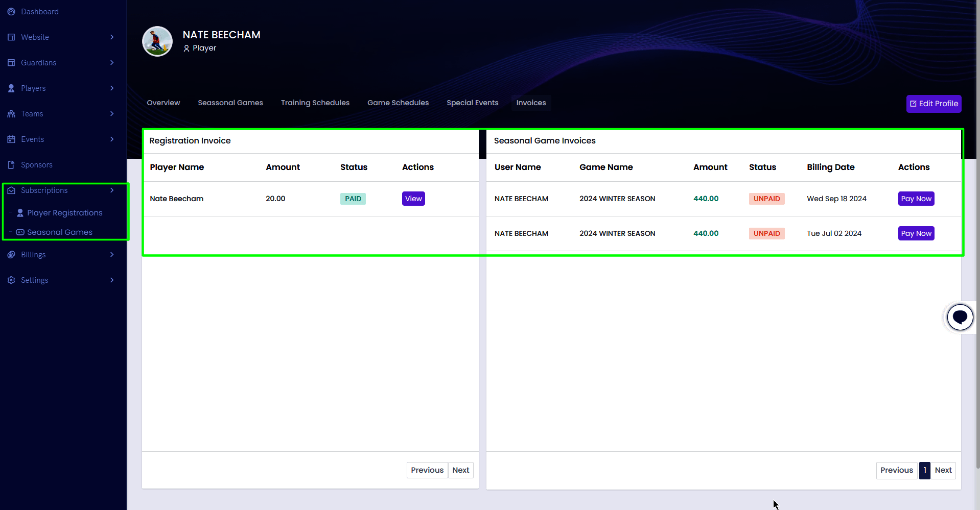This screenshot has height=510, width=980.
Task: Click Previous in Registration Invoice pagination
Action: coord(427,470)
